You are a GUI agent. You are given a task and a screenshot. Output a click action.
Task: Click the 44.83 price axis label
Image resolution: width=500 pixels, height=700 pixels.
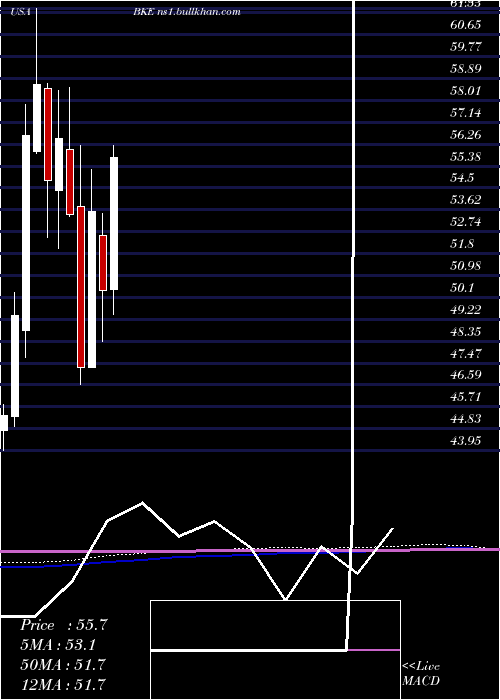[466, 418]
